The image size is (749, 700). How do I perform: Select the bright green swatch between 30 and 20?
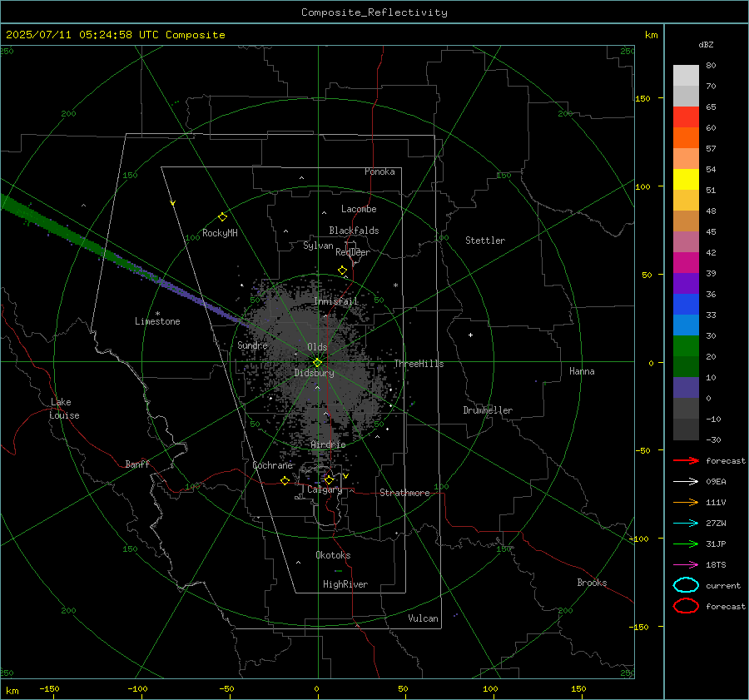[686, 346]
